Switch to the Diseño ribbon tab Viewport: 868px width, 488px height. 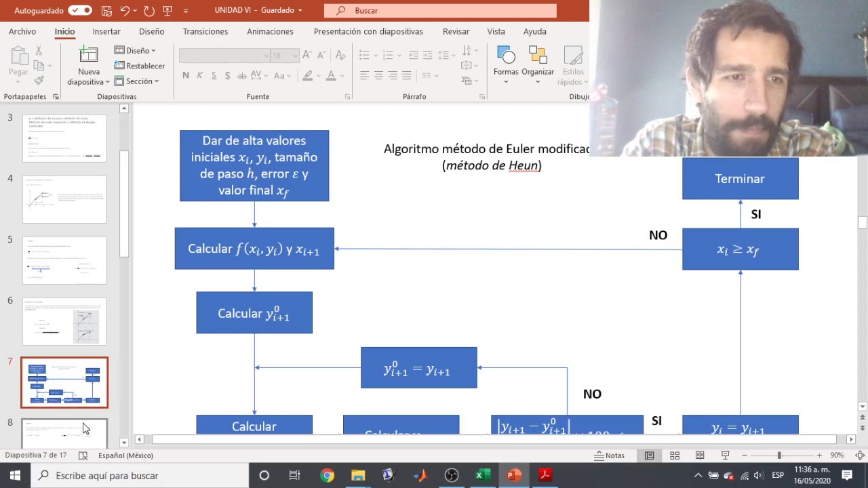tap(151, 31)
